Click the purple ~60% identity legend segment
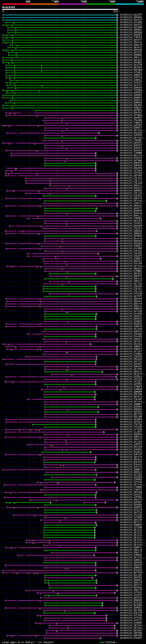 click(73, 4)
